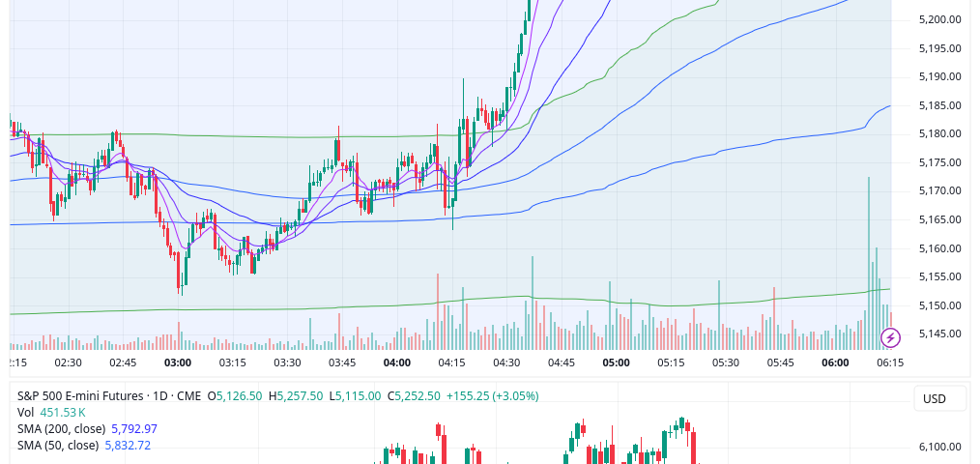Click the tallest volume bar near 06:00

pyautogui.click(x=869, y=263)
